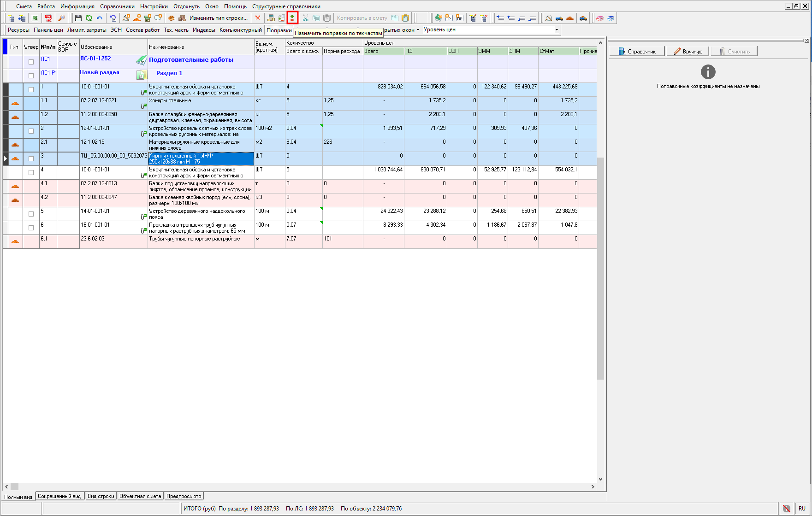Tick the checkbox for row 2
The width and height of the screenshot is (812, 516).
tap(31, 131)
